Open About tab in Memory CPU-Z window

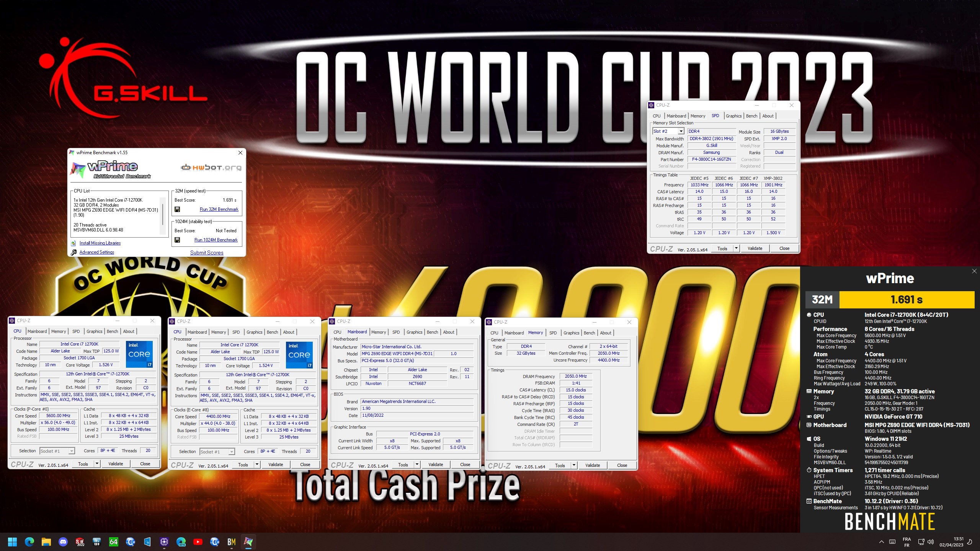[605, 333]
